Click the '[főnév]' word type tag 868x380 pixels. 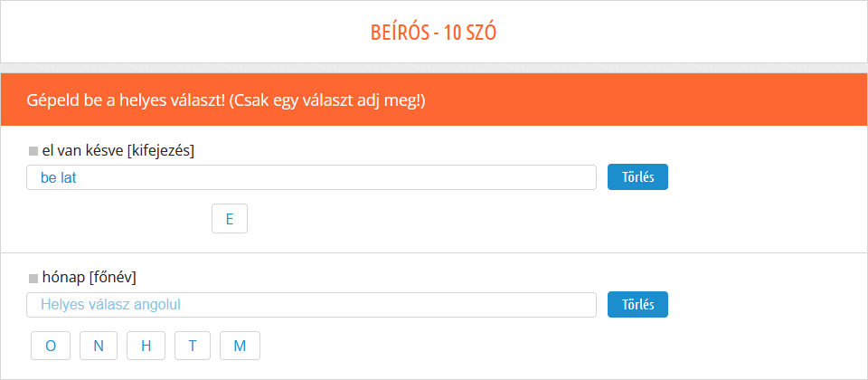coord(113,278)
